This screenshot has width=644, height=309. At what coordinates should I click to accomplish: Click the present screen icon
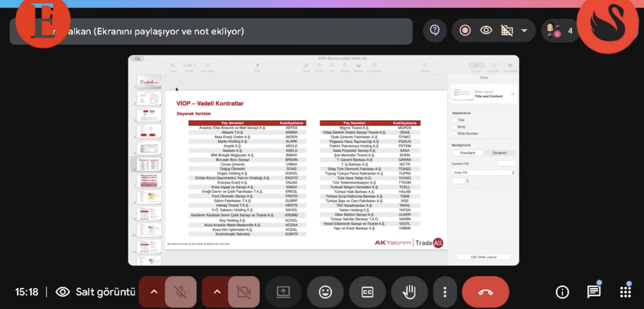[283, 292]
